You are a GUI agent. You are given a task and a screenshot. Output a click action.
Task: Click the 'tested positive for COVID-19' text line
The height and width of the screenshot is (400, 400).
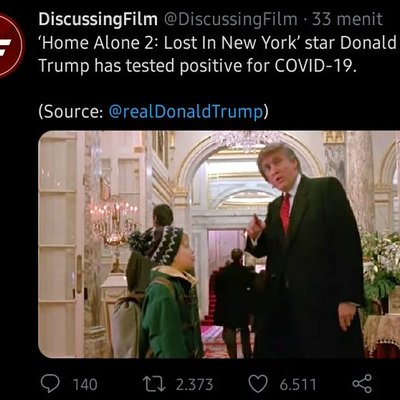click(x=241, y=66)
